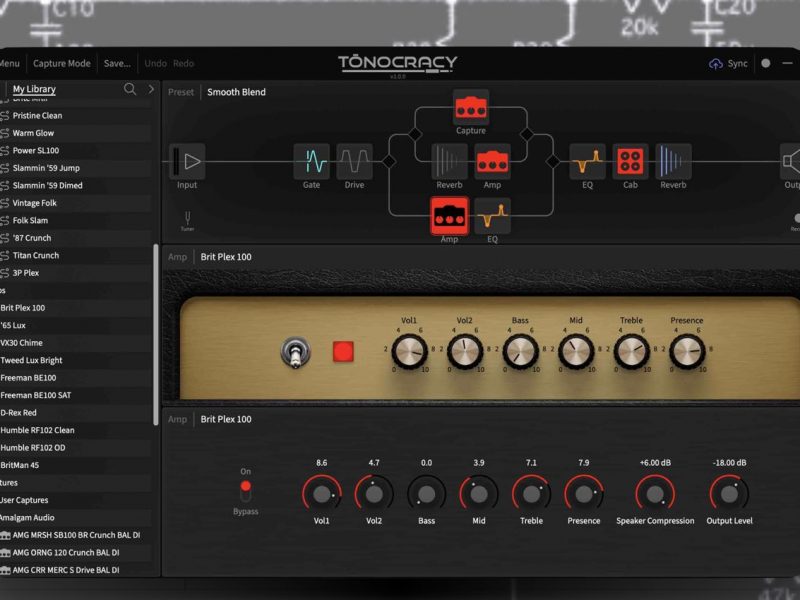The height and width of the screenshot is (600, 800).
Task: Select the Gate block in the chain
Action: coord(311,161)
